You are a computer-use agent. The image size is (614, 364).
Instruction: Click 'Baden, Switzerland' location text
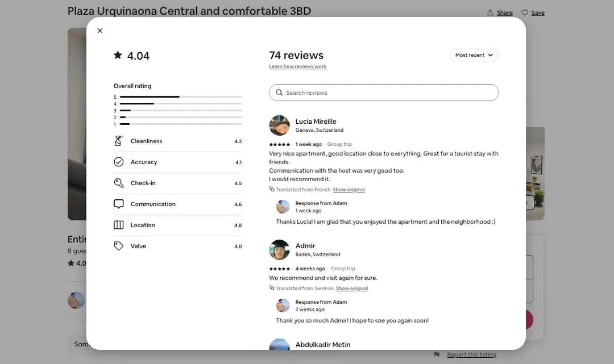(x=318, y=254)
